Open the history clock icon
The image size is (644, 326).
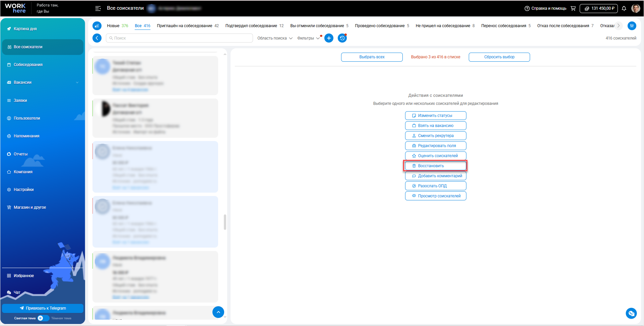[342, 38]
